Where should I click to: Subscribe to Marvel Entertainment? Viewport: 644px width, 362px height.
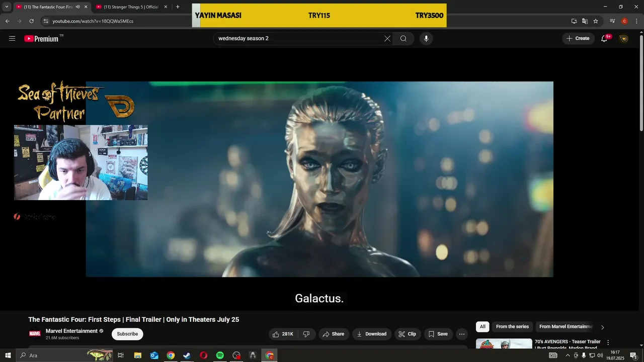click(x=127, y=334)
